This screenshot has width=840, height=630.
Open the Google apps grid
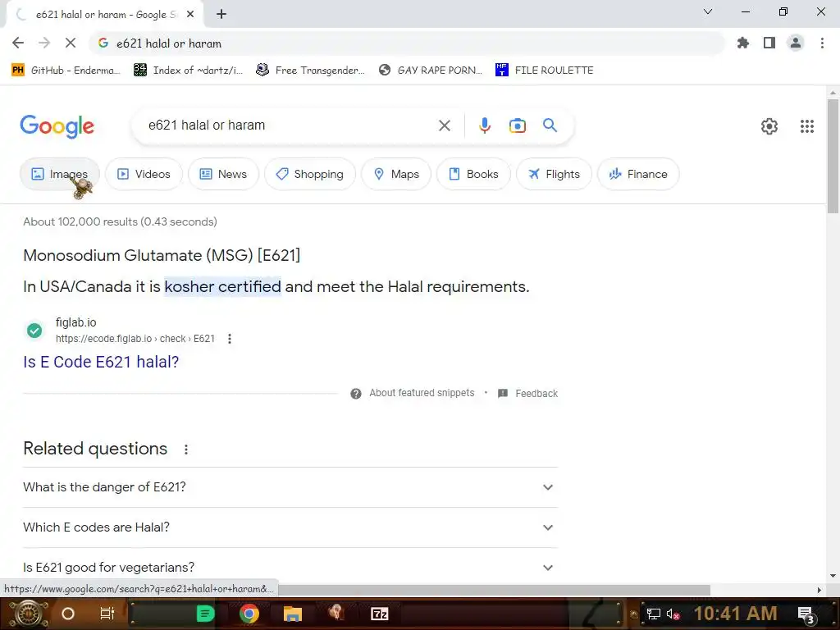coord(807,126)
